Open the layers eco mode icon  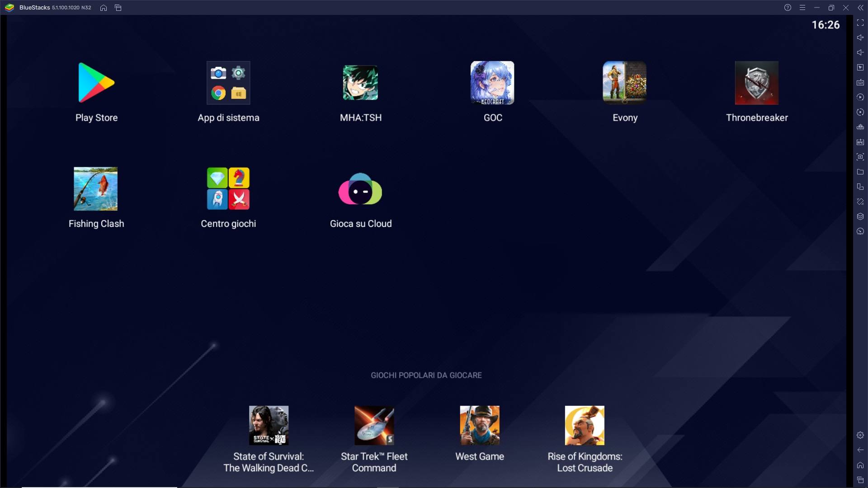click(860, 216)
